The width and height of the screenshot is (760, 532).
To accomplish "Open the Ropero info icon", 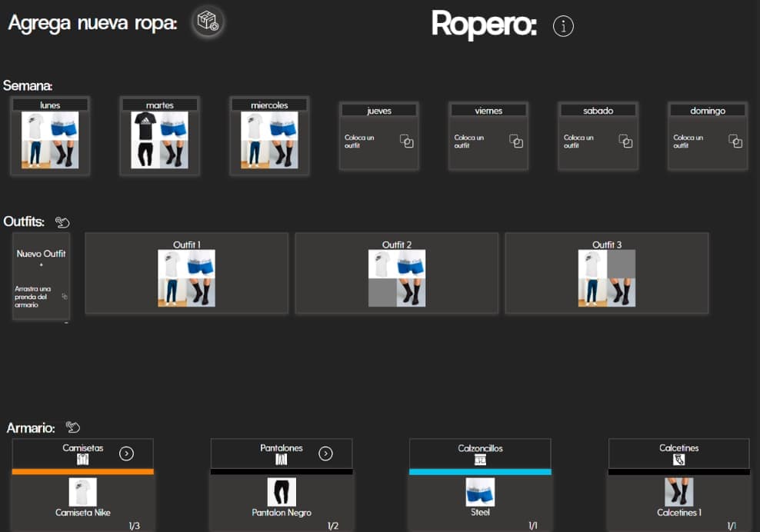I will (x=563, y=26).
